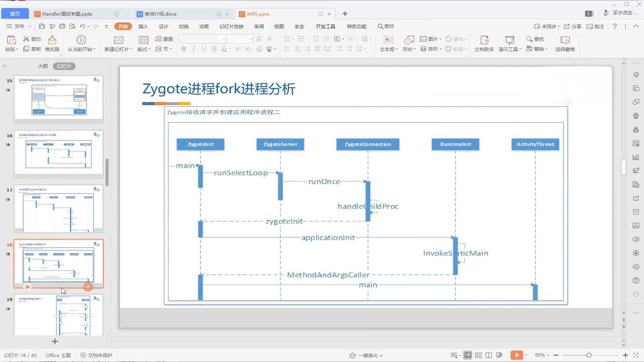
Task: Click the help question mark icon
Action: coord(614,26)
